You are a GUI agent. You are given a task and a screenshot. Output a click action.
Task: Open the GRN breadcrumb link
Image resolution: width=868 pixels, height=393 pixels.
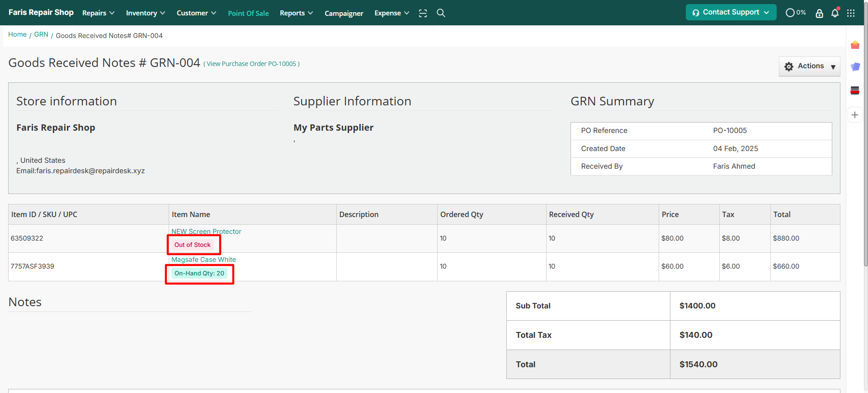41,34
